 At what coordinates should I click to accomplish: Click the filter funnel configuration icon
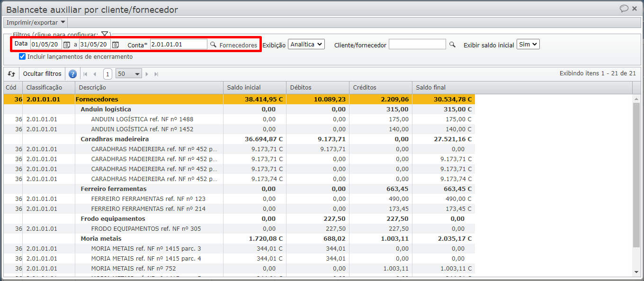point(105,35)
